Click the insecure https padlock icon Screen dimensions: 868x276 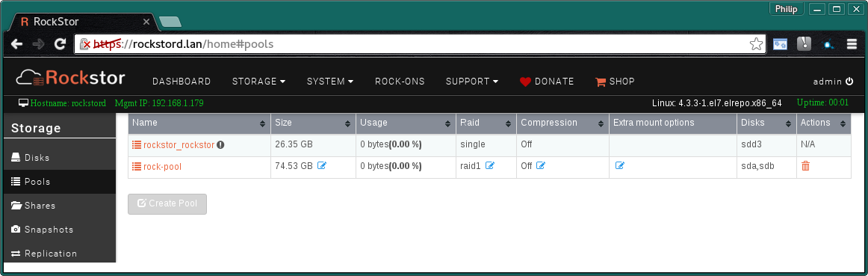(x=84, y=44)
